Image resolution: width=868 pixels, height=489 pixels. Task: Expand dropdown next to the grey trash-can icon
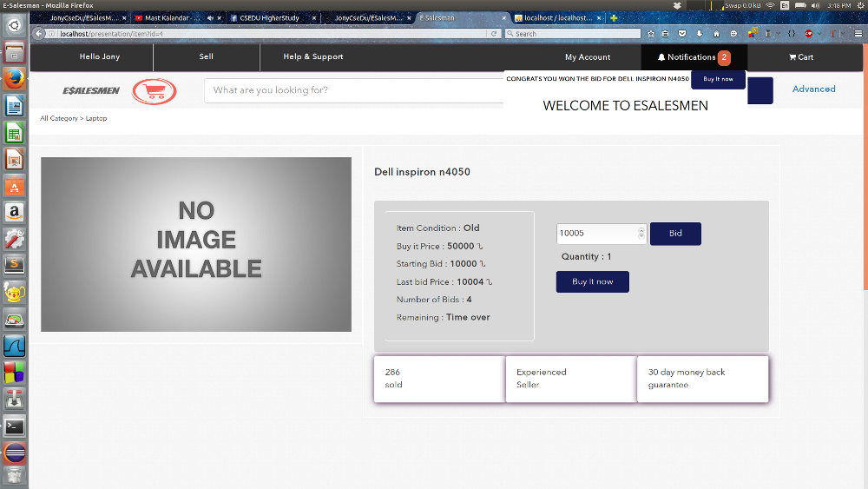point(778,34)
